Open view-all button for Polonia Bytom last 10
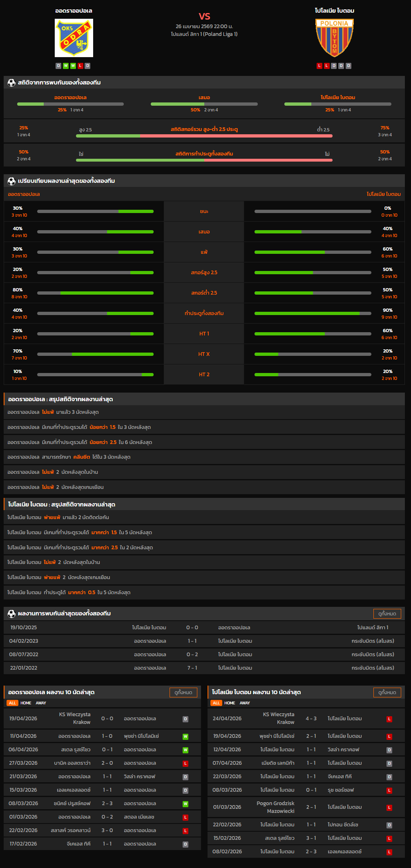411x868 pixels. 387,693
